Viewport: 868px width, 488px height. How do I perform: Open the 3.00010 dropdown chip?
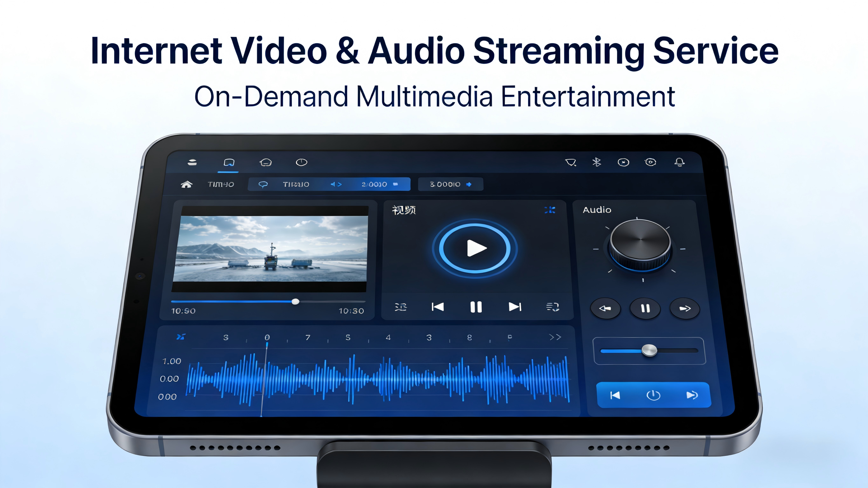450,184
